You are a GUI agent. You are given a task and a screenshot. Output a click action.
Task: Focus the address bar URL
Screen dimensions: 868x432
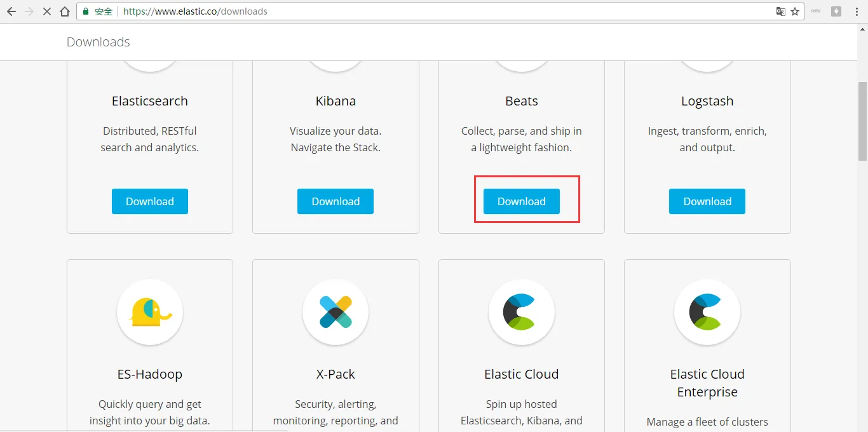[x=381, y=11]
